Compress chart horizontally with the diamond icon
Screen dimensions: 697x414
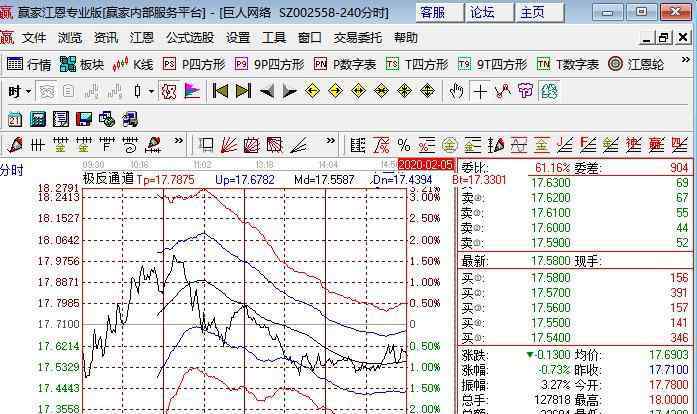click(x=381, y=91)
